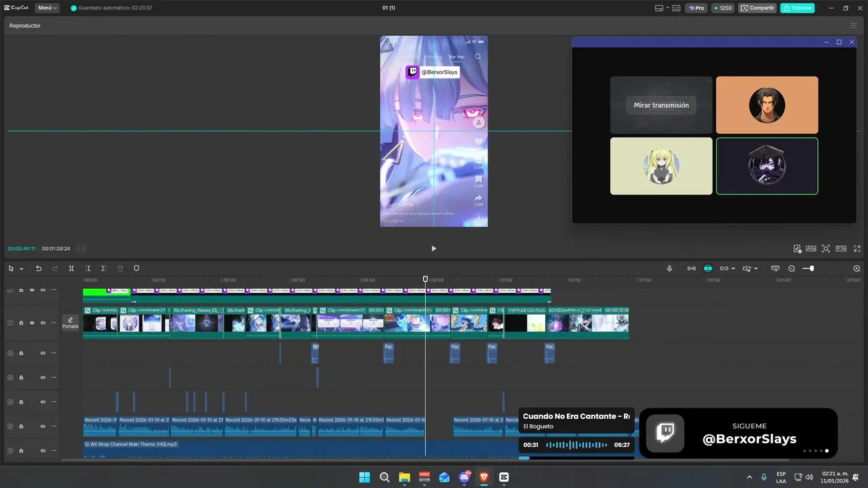Viewport: 868px width, 488px height.
Task: Click the player zoom scan icon
Action: [x=826, y=249]
